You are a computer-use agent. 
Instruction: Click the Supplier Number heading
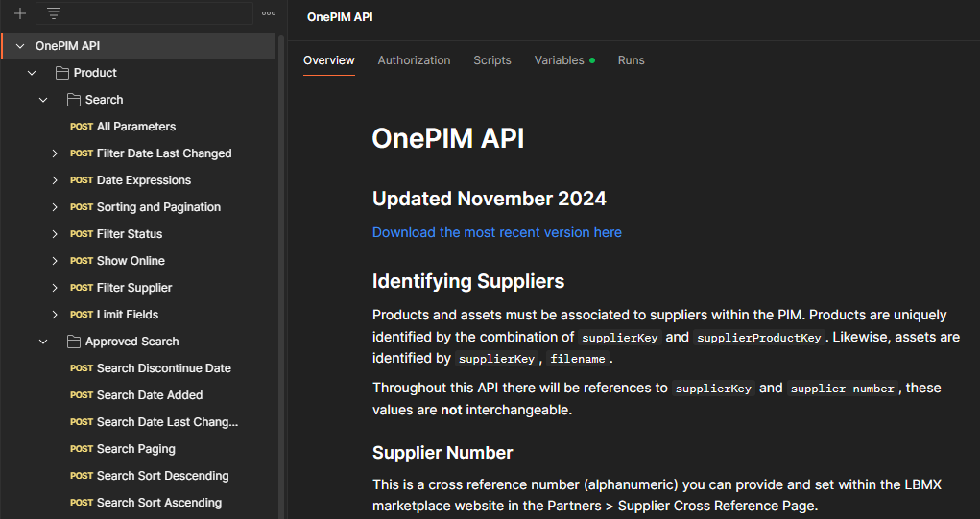(442, 453)
